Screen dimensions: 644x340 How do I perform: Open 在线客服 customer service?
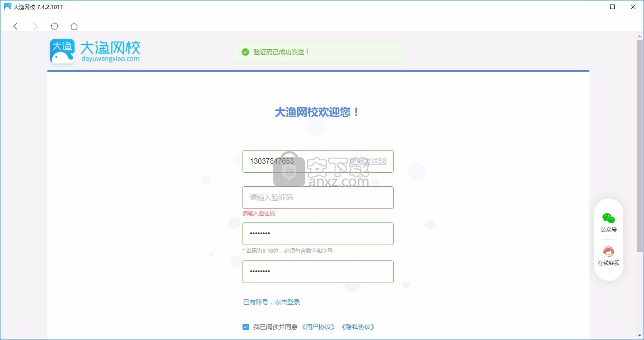point(609,256)
